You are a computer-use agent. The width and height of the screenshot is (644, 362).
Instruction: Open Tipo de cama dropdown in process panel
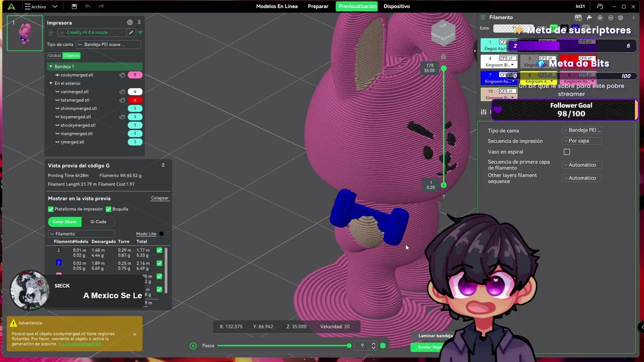(x=582, y=130)
